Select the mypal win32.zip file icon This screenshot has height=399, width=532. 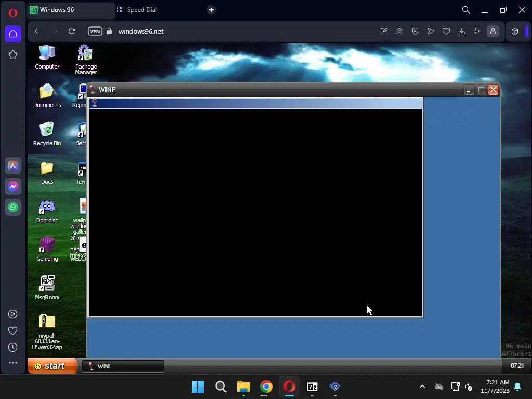(x=47, y=331)
